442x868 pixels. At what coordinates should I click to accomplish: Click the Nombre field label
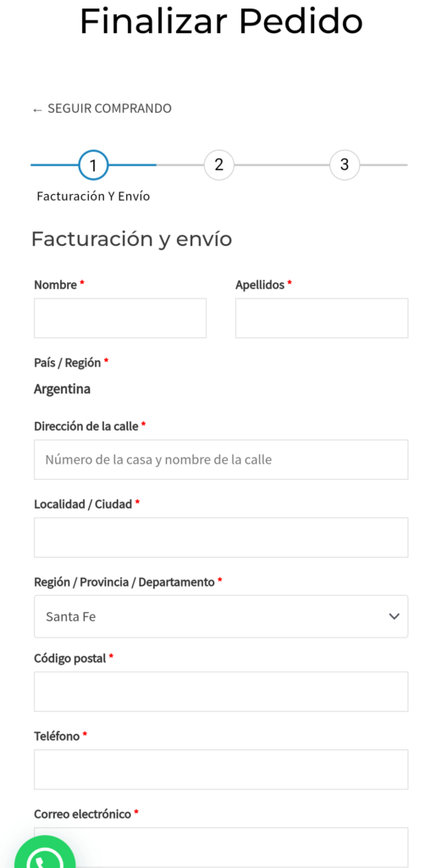[x=55, y=285]
